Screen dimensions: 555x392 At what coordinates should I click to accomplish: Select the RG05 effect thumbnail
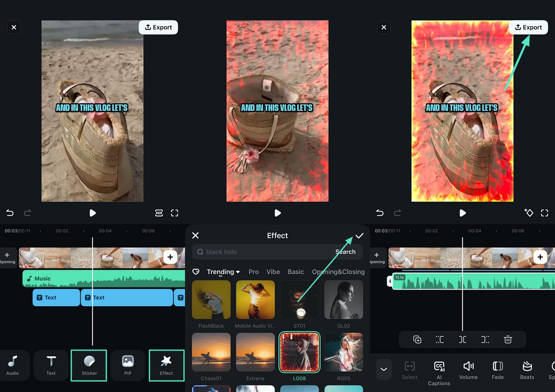344,352
